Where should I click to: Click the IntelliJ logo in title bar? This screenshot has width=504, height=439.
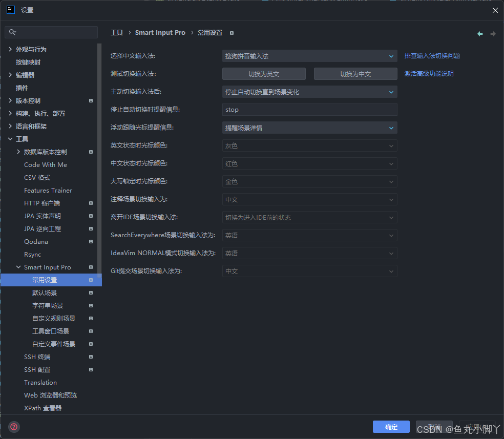point(11,10)
